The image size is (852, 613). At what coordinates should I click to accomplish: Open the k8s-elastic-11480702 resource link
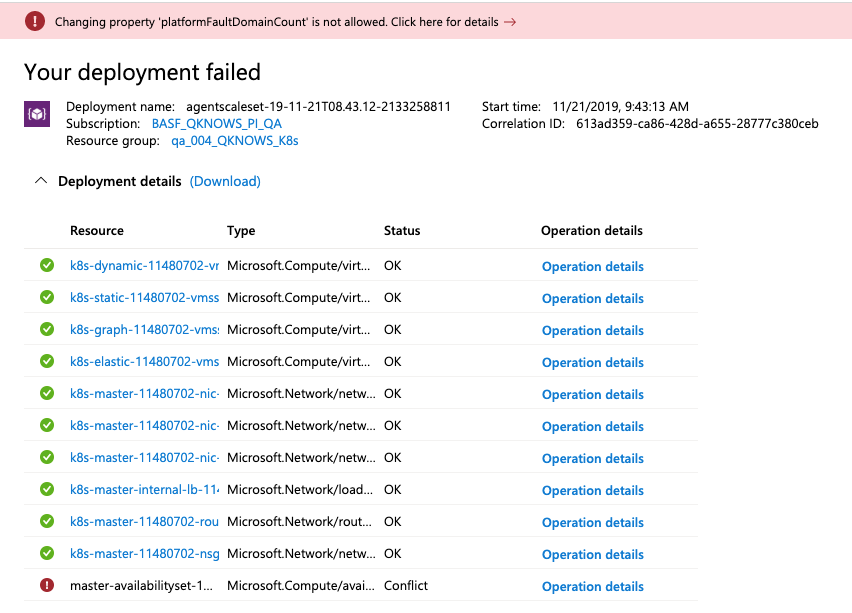pos(145,362)
